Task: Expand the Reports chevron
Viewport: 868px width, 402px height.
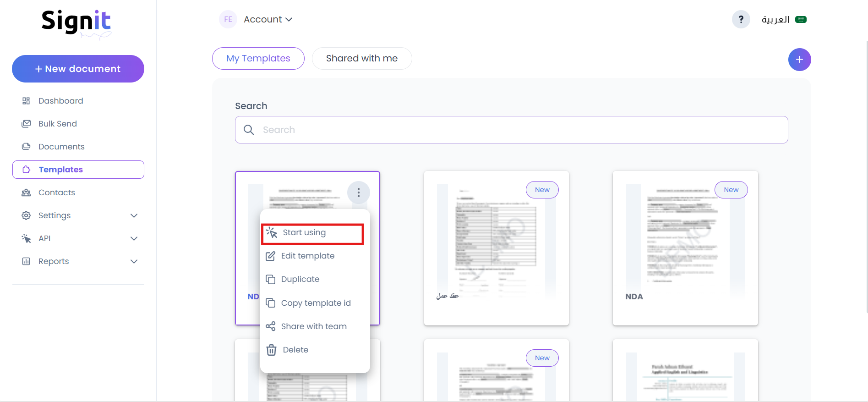Action: [134, 261]
